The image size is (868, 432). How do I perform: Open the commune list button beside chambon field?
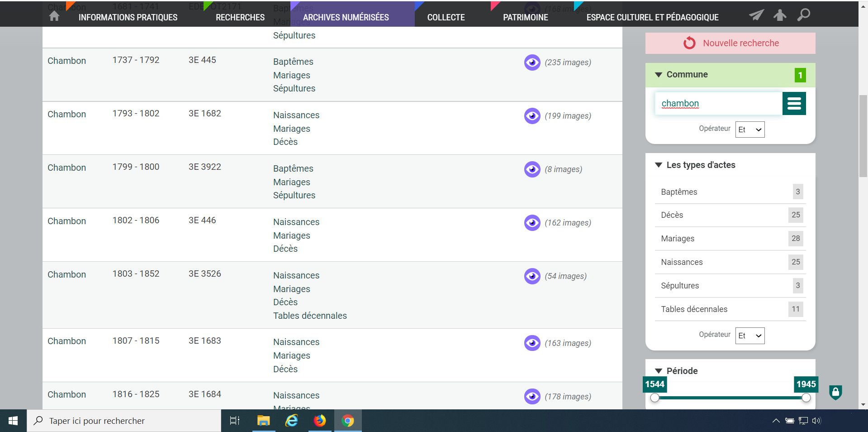tap(794, 104)
